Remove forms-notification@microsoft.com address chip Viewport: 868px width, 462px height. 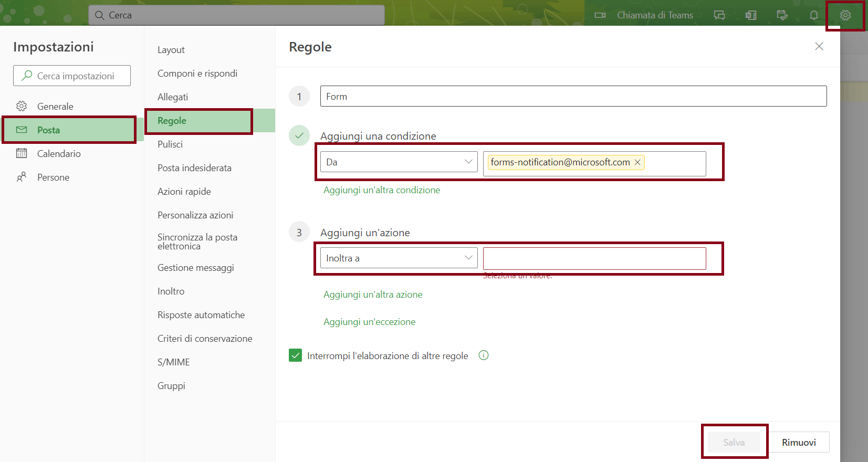[637, 162]
